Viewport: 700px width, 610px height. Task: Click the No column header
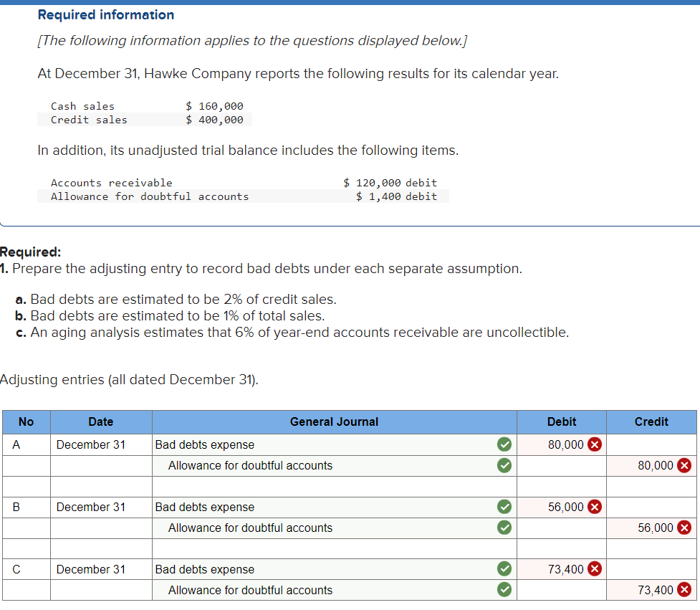pyautogui.click(x=27, y=422)
